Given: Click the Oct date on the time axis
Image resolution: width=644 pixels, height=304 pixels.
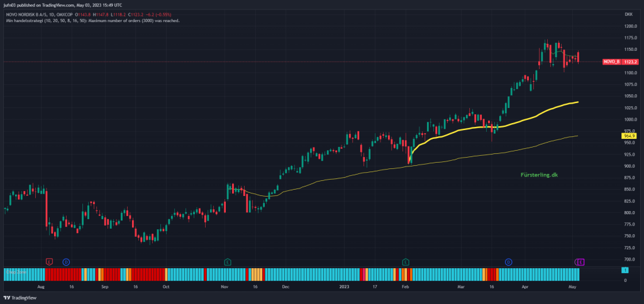Looking at the screenshot, I should click(x=165, y=288).
